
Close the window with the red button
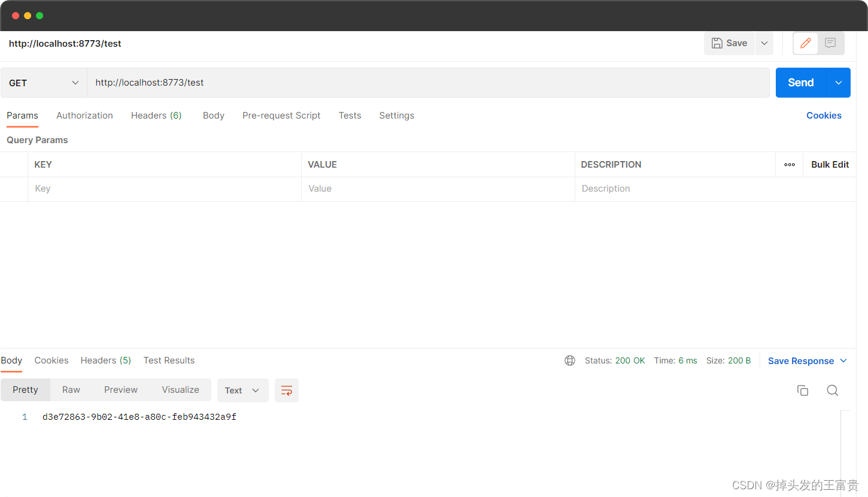tap(16, 16)
